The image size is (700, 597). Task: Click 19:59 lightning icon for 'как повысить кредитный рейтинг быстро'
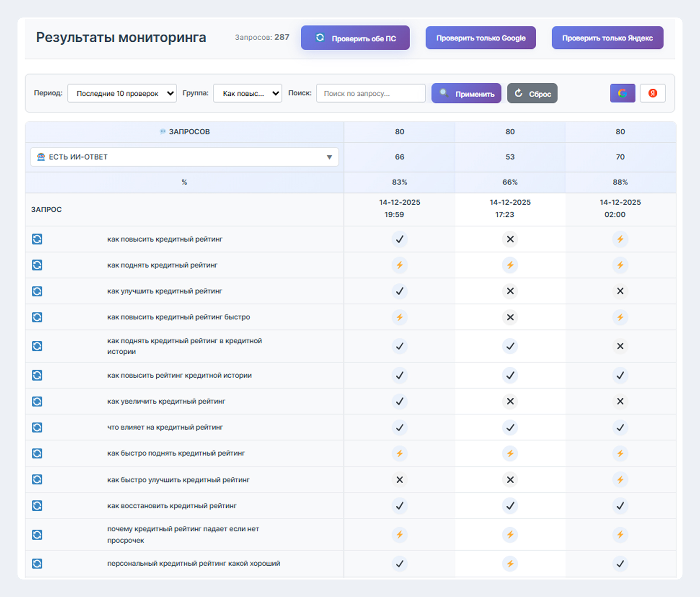coord(399,317)
